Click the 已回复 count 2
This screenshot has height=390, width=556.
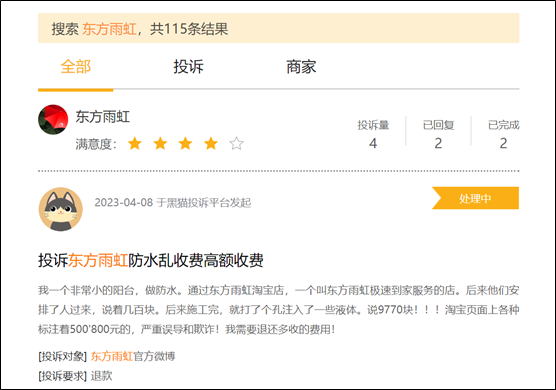438,143
